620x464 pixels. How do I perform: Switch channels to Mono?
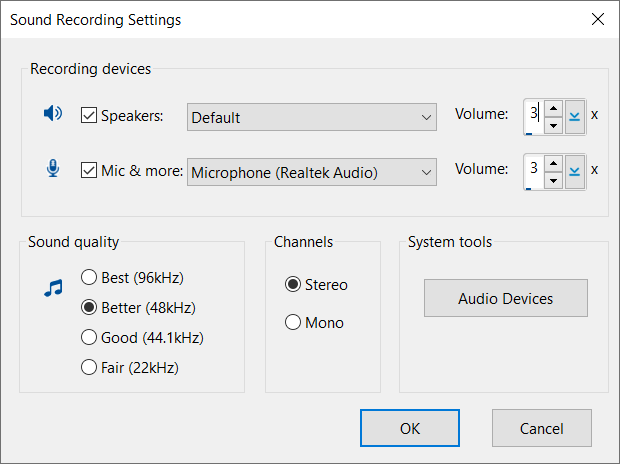[x=293, y=323]
